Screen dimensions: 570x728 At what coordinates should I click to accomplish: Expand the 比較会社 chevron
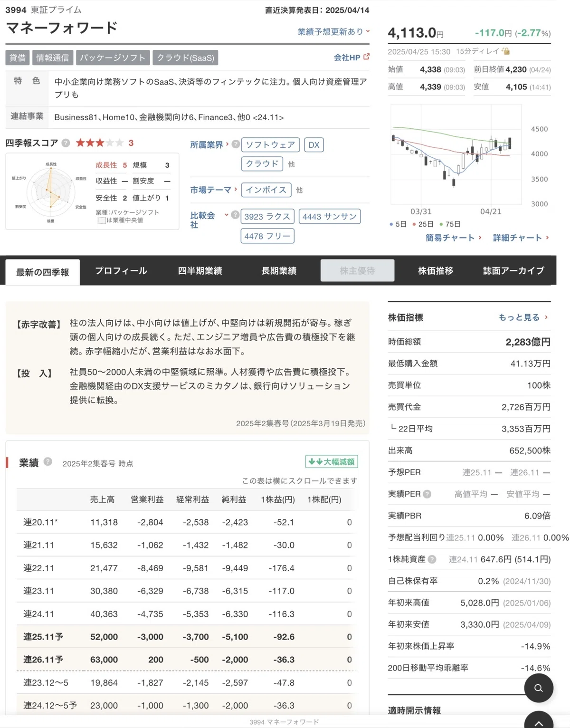click(x=227, y=215)
